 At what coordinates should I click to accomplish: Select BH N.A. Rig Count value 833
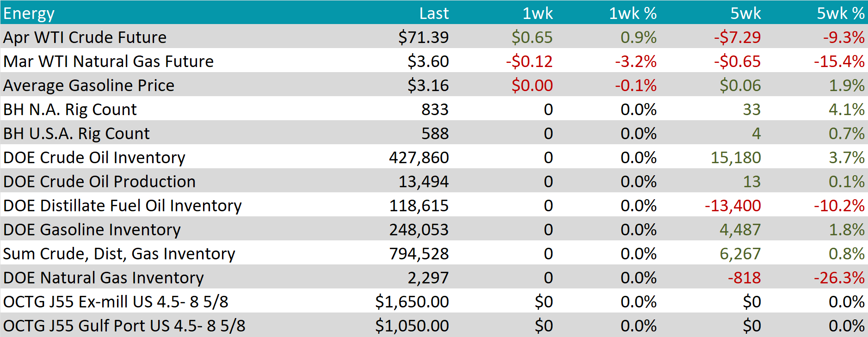pyautogui.click(x=435, y=110)
